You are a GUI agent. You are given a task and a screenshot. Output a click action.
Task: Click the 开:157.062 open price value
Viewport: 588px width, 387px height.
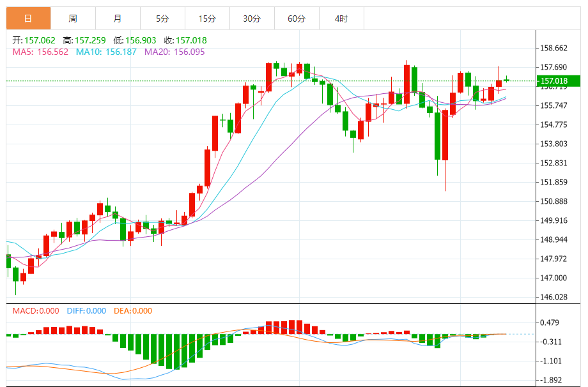click(x=34, y=40)
